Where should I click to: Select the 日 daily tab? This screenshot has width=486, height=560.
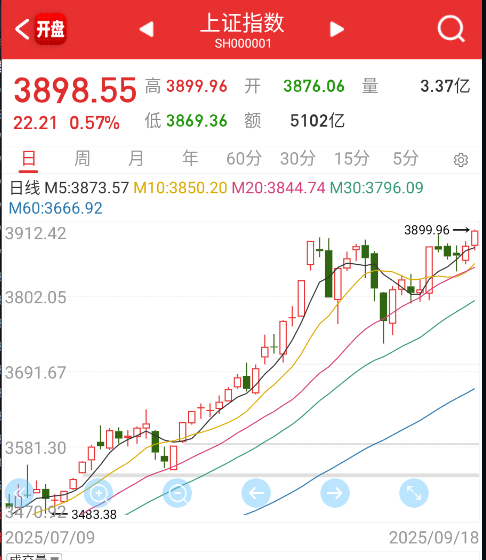[29, 159]
